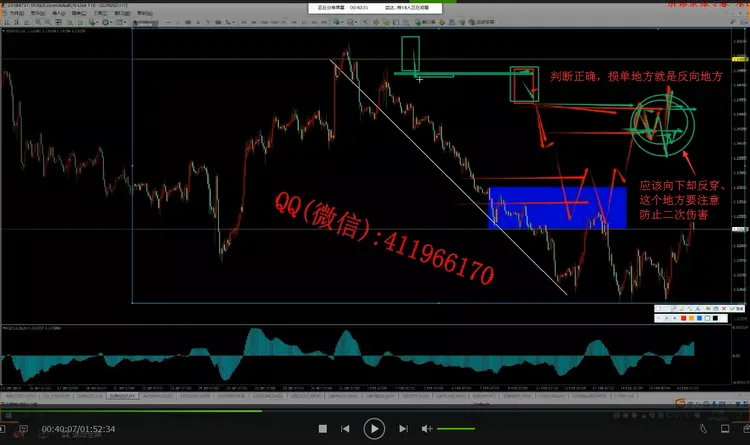The height and width of the screenshot is (445, 750).
Task: Open the 文件 menu in MT4
Action: point(17,13)
